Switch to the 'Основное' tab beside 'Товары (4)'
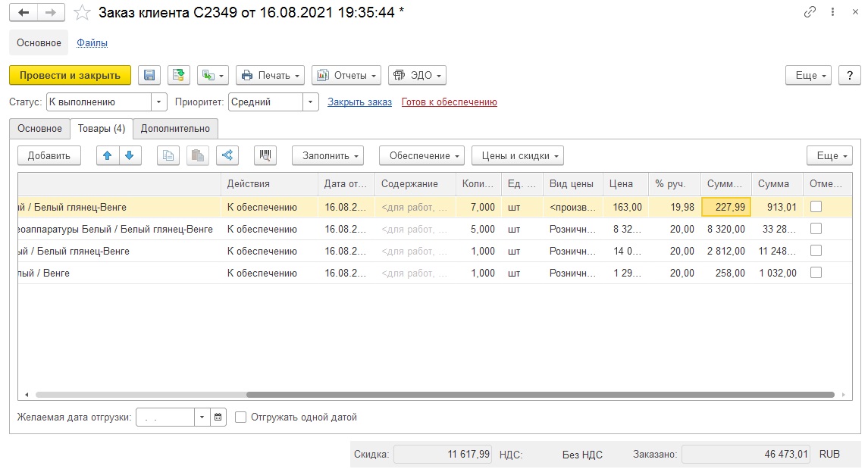This screenshot has height=469, width=868. pyautogui.click(x=39, y=129)
